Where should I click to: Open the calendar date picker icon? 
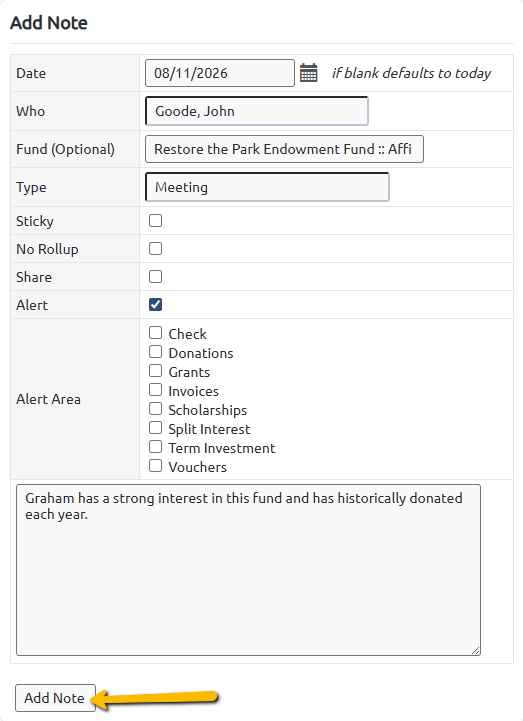point(309,73)
